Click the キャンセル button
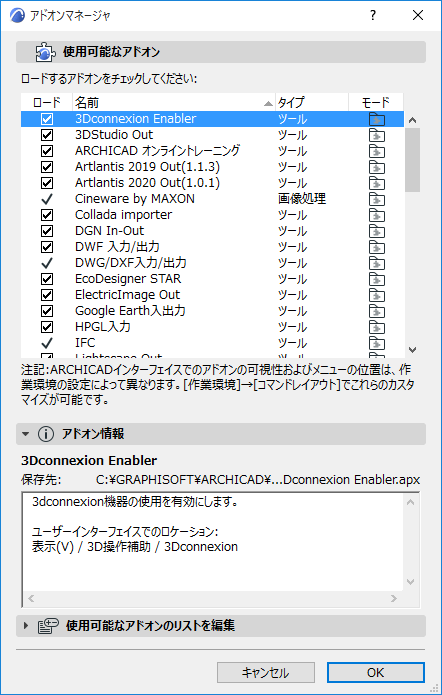442x695 pixels. 266,672
